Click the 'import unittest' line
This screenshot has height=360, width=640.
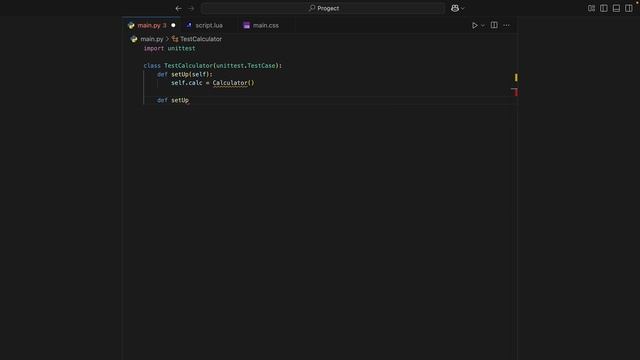click(x=169, y=49)
